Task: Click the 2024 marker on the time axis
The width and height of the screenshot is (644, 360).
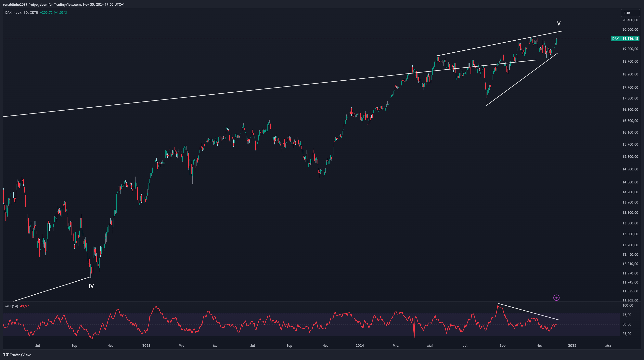Action: (360, 345)
